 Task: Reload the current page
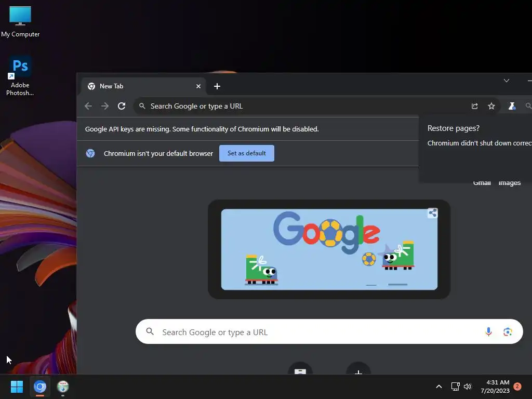[x=122, y=106]
